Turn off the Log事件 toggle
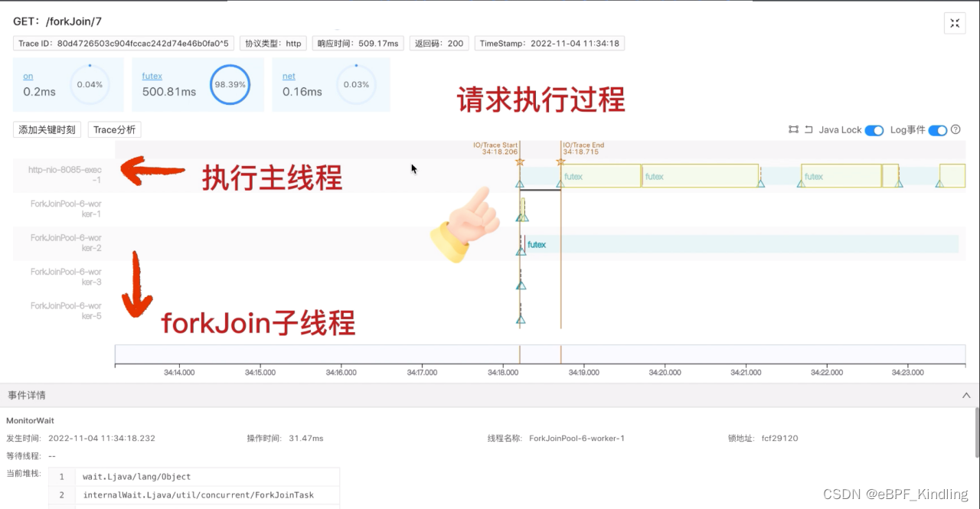Screen dimensions: 980x509 (x=939, y=130)
